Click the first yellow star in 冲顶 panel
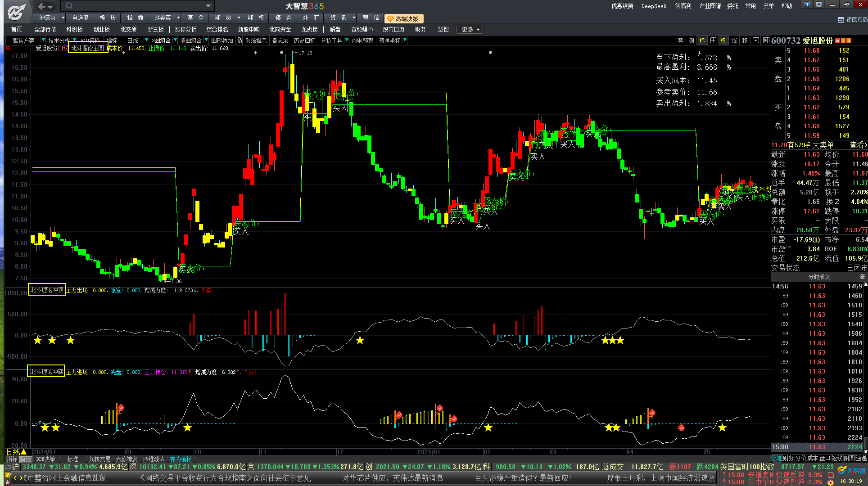The height and width of the screenshot is (486, 868). click(x=37, y=340)
